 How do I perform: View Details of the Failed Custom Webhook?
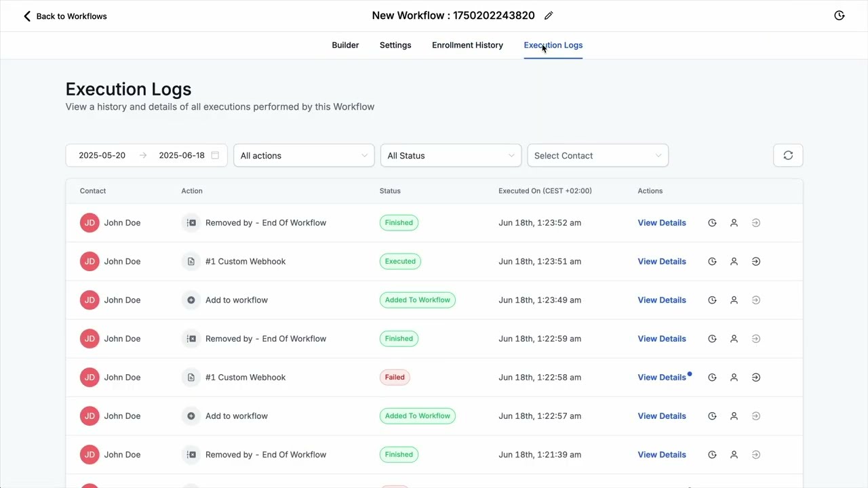[x=661, y=378]
